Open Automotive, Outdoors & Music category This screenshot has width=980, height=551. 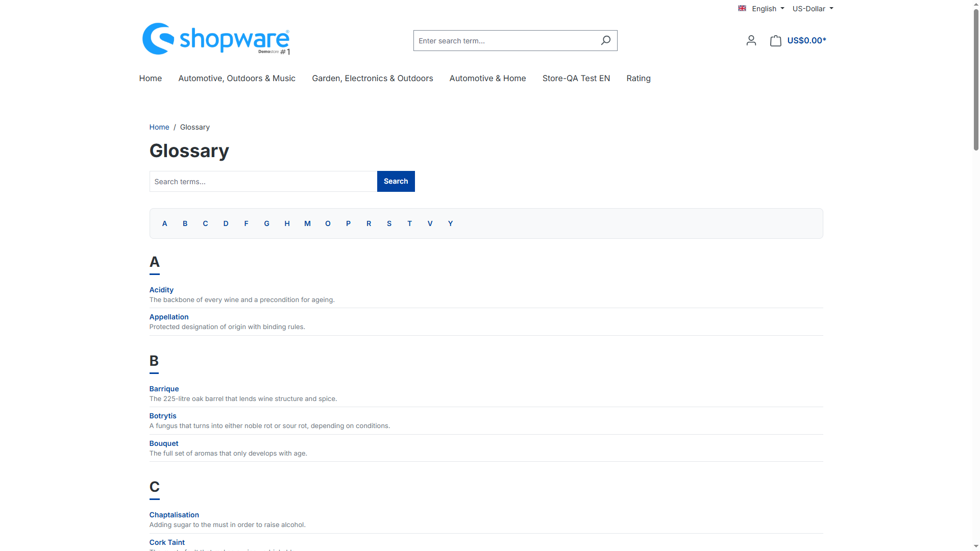click(237, 78)
